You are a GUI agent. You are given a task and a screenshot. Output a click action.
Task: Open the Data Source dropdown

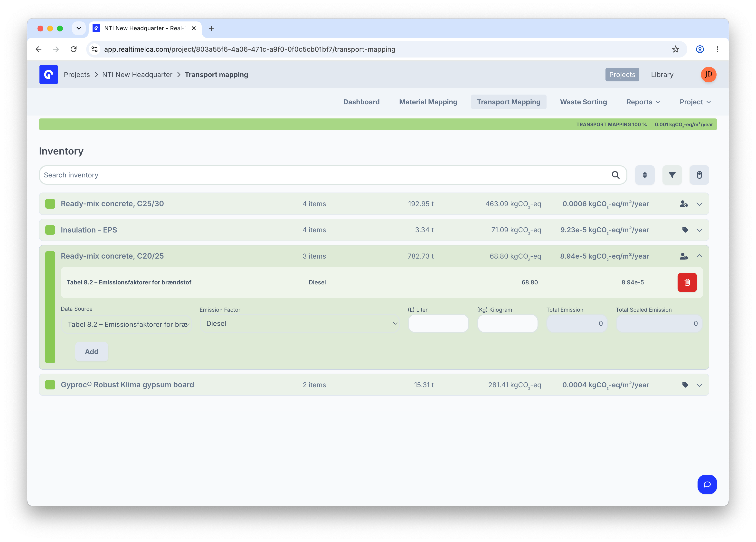tap(126, 324)
